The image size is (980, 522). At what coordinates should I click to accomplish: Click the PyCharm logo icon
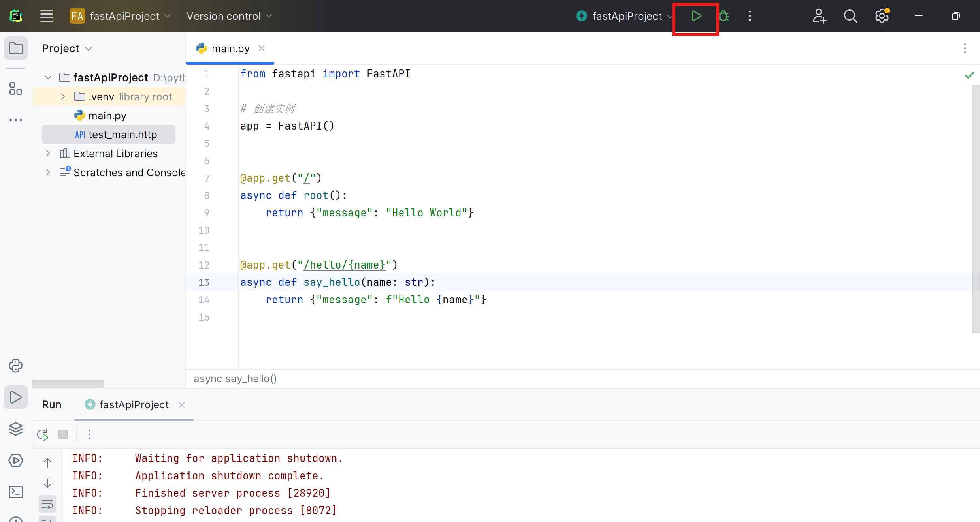tap(16, 16)
